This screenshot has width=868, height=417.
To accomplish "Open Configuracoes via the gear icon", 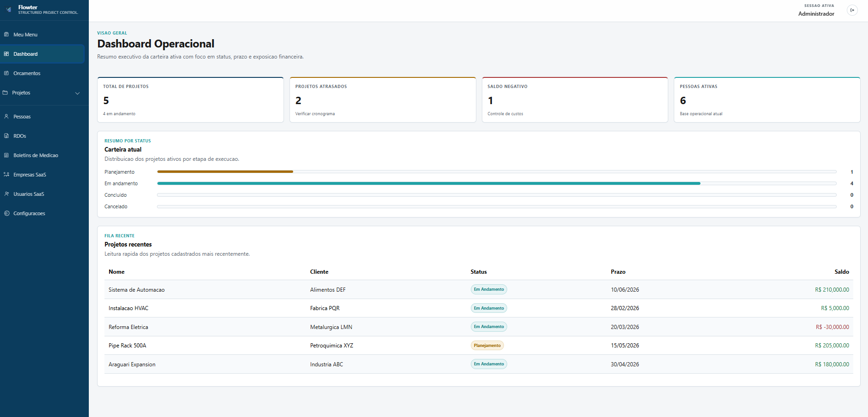I will (x=6, y=213).
